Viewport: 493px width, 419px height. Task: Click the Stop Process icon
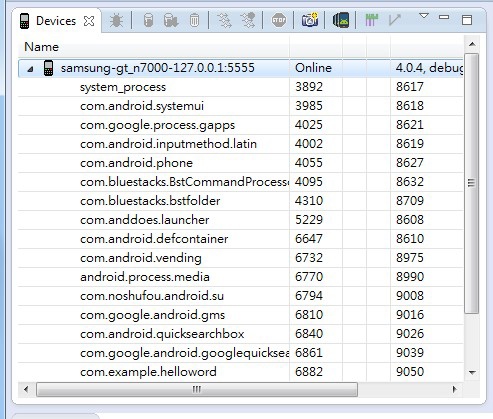coord(279,21)
